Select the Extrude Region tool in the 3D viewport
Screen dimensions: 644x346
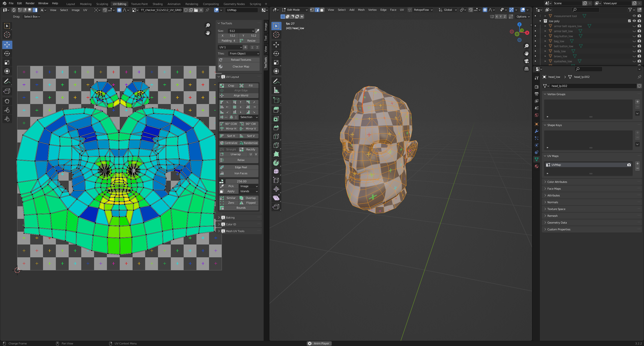pyautogui.click(x=276, y=110)
